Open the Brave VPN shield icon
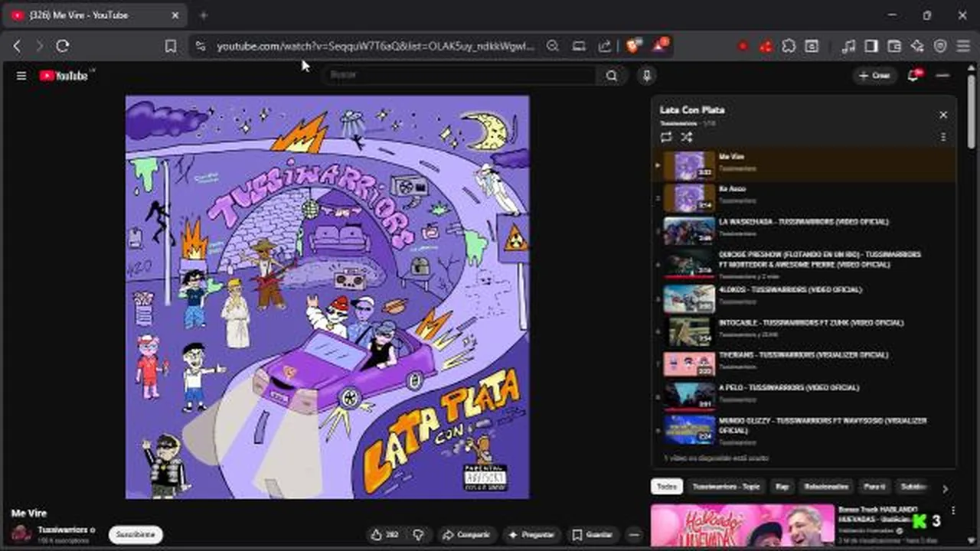The image size is (980, 551). coord(940,46)
